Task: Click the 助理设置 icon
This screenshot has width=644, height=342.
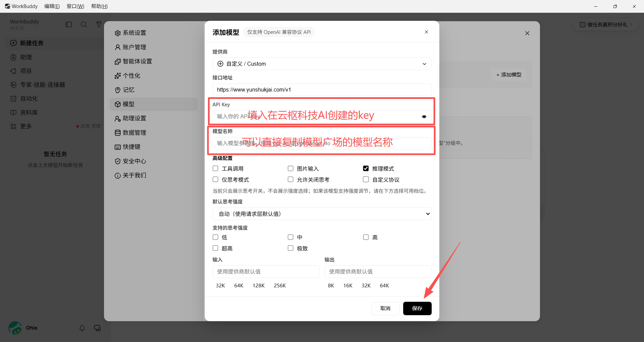Action: point(118,118)
